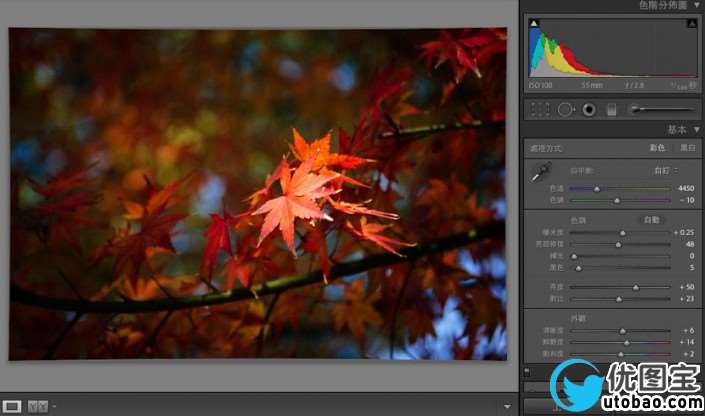Click the color temperature slider handle

(x=598, y=188)
